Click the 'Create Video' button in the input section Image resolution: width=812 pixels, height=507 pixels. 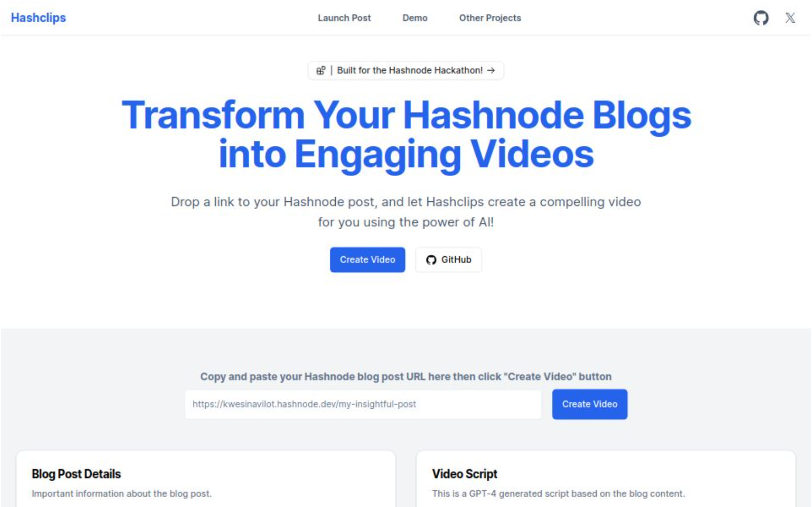point(590,404)
